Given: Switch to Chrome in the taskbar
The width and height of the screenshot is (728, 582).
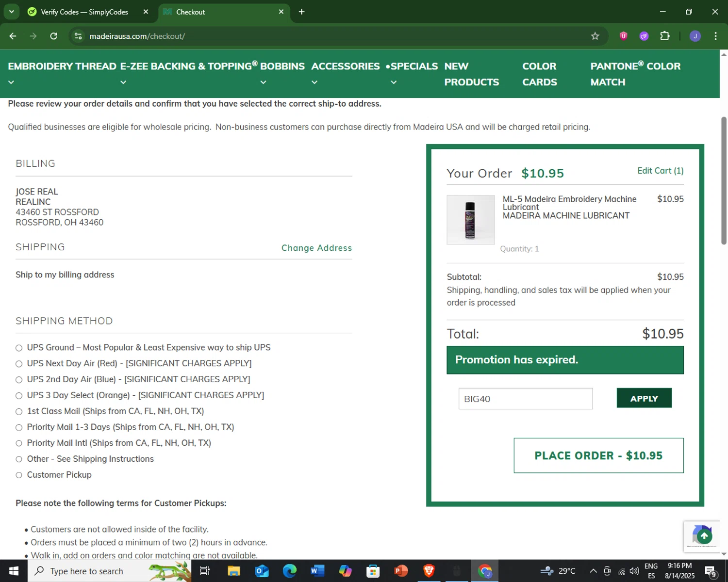Looking at the screenshot, I should (485, 571).
